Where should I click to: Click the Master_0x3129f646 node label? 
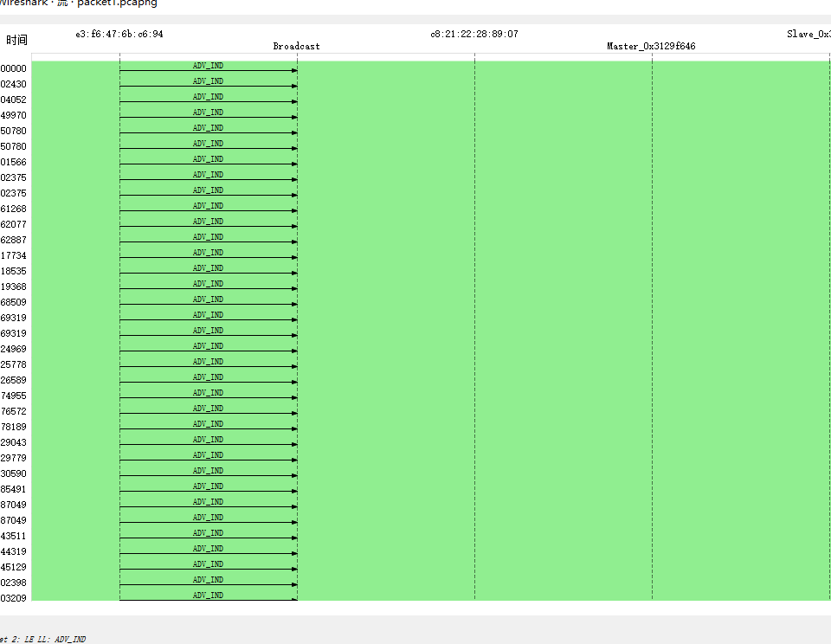(651, 46)
